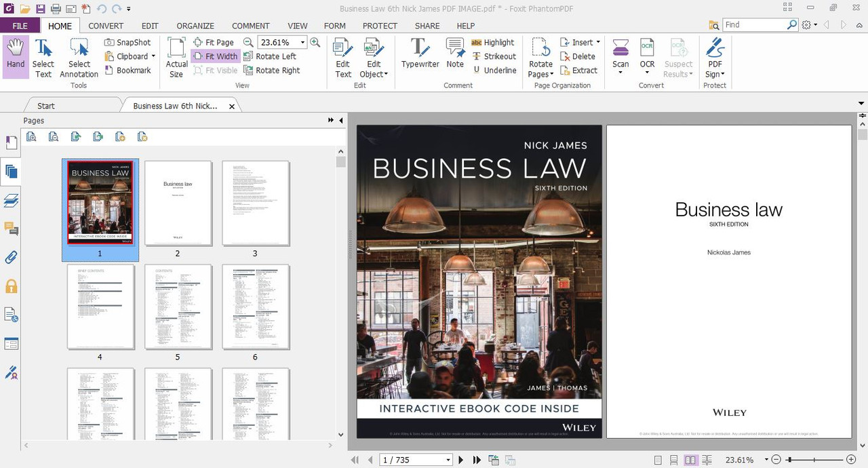Click the status bar zoom out minus button

[776, 460]
